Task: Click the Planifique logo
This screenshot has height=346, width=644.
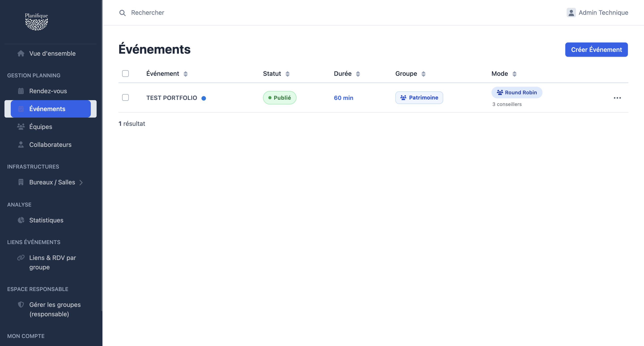Action: (36, 21)
